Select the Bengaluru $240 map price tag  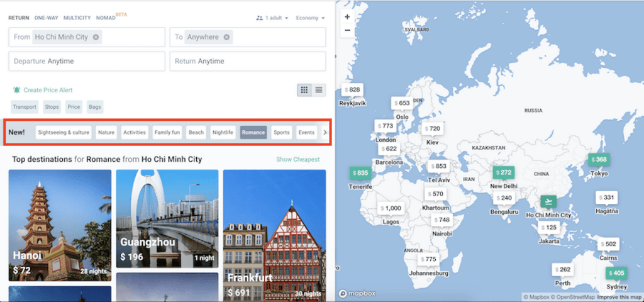coord(504,198)
